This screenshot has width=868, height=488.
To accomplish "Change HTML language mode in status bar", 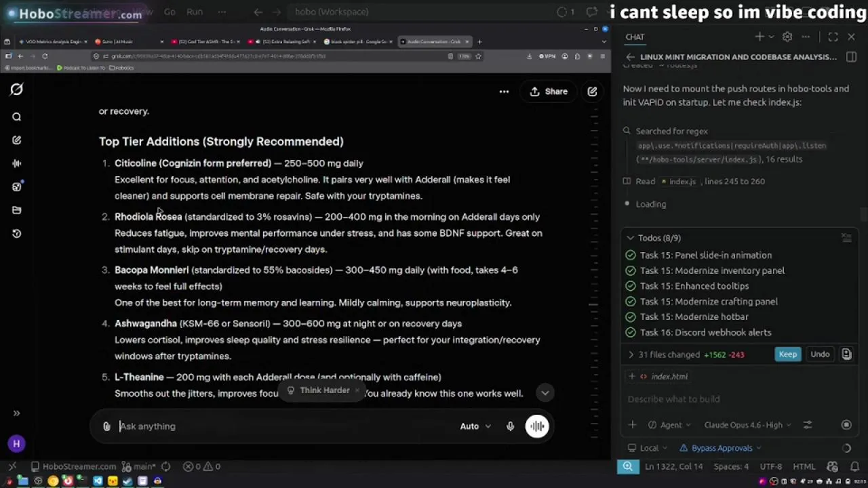I will [x=804, y=466].
